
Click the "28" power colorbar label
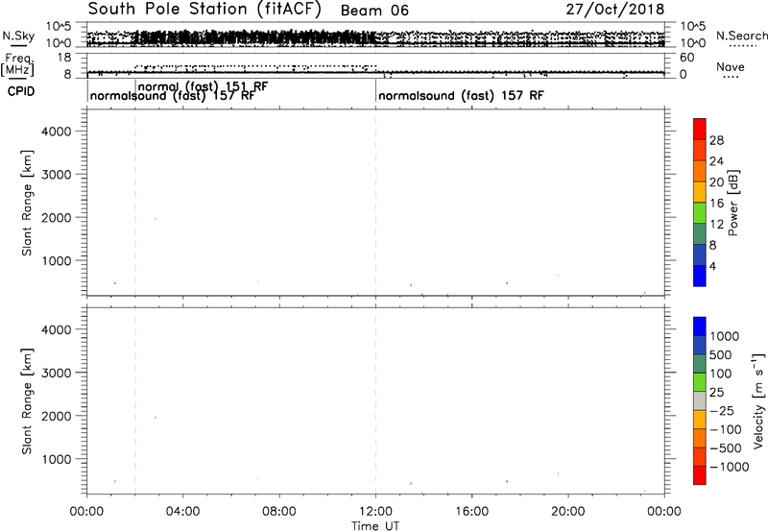click(716, 140)
